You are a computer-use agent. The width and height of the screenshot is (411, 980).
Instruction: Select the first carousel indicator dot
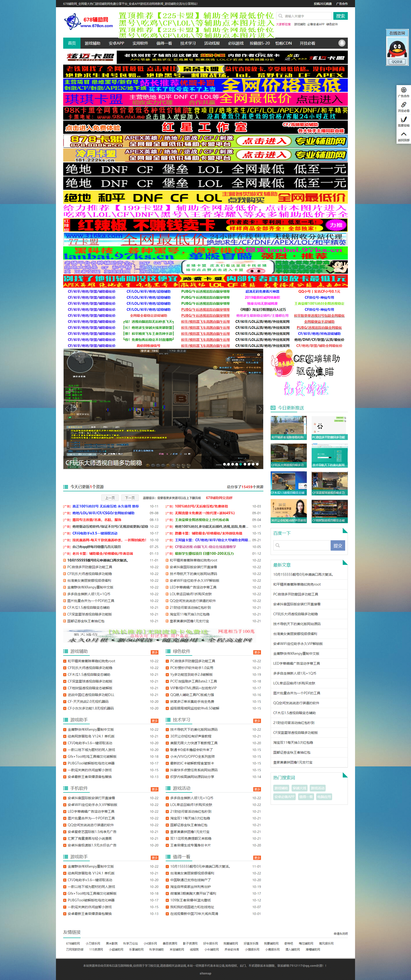click(224, 464)
